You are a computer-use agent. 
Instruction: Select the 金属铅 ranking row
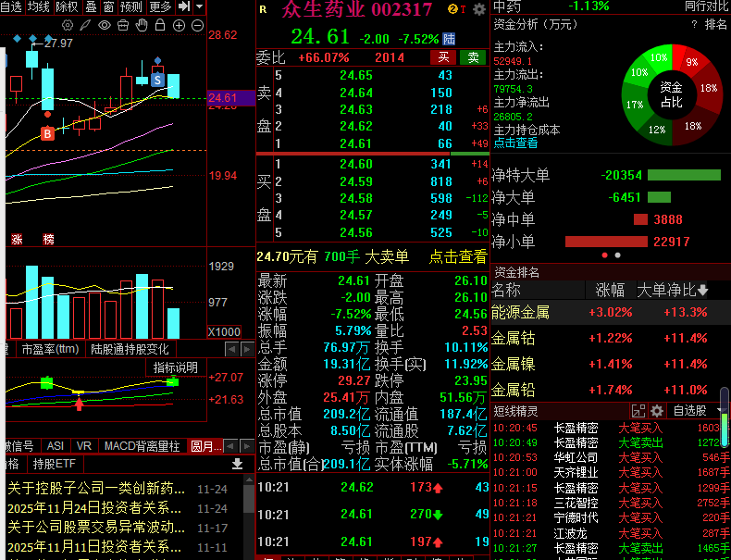point(611,390)
